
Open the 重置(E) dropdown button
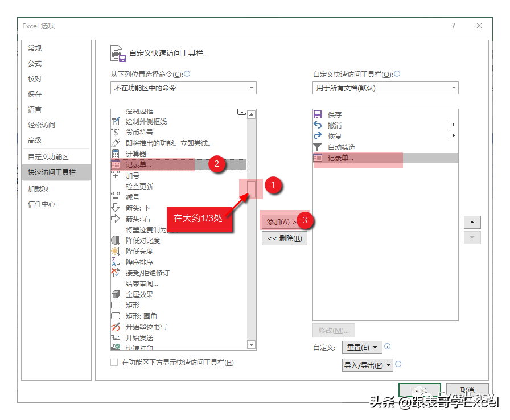(x=363, y=347)
